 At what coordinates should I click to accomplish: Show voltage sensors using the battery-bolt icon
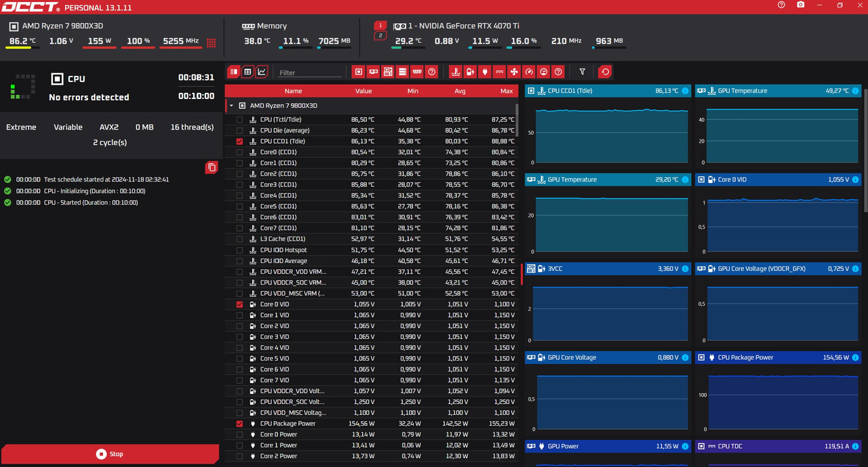pos(470,71)
